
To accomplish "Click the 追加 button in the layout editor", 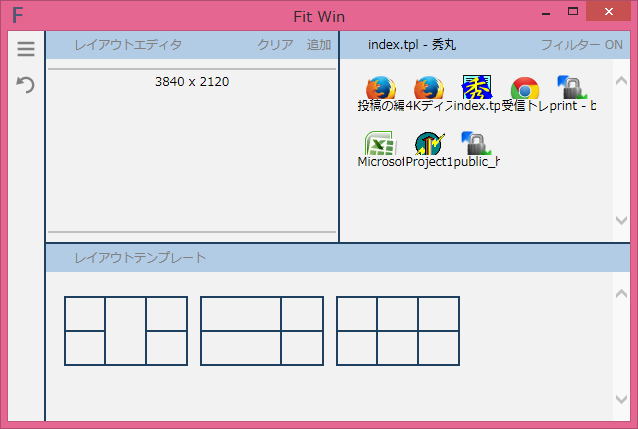I will 319,45.
